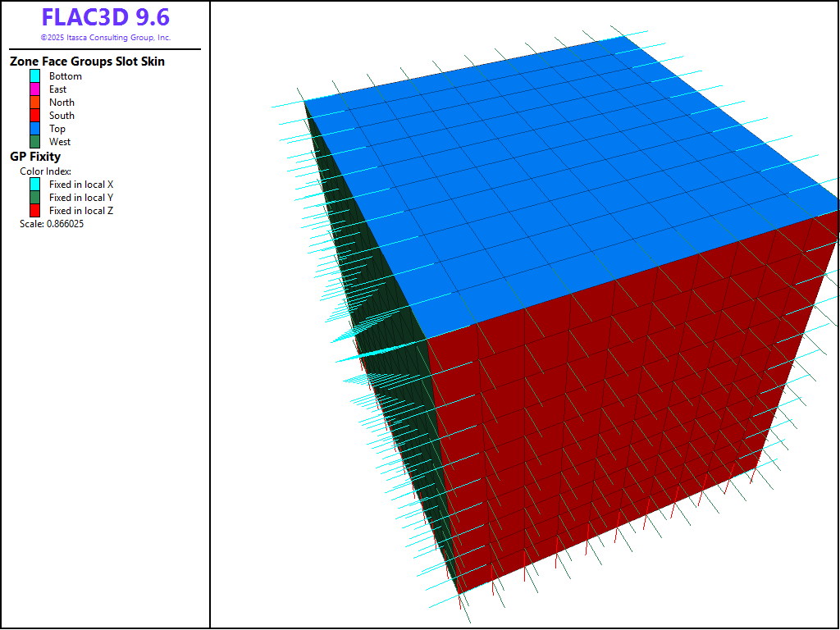Click the Scale 0.866025 value text
840x630 pixels.
tap(52, 224)
